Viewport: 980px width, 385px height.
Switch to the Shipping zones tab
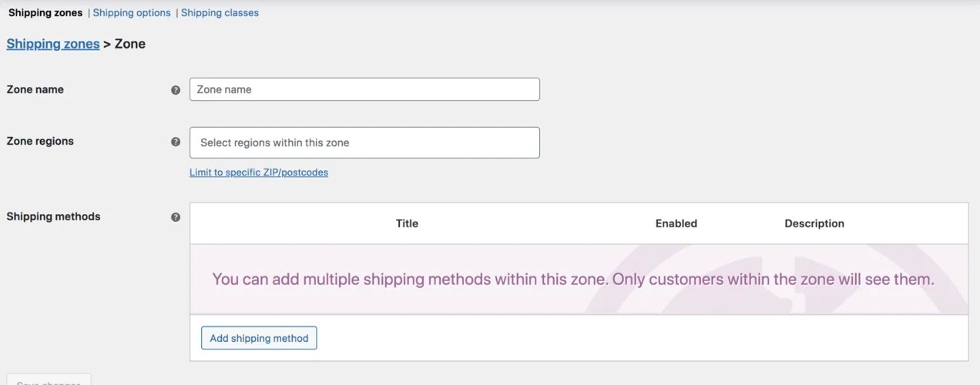coord(45,13)
